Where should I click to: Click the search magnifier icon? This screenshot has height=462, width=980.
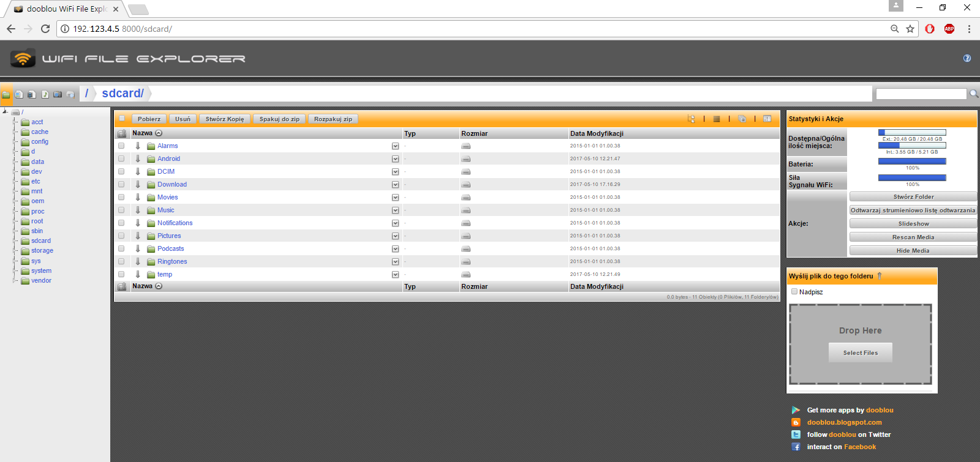pos(973,94)
